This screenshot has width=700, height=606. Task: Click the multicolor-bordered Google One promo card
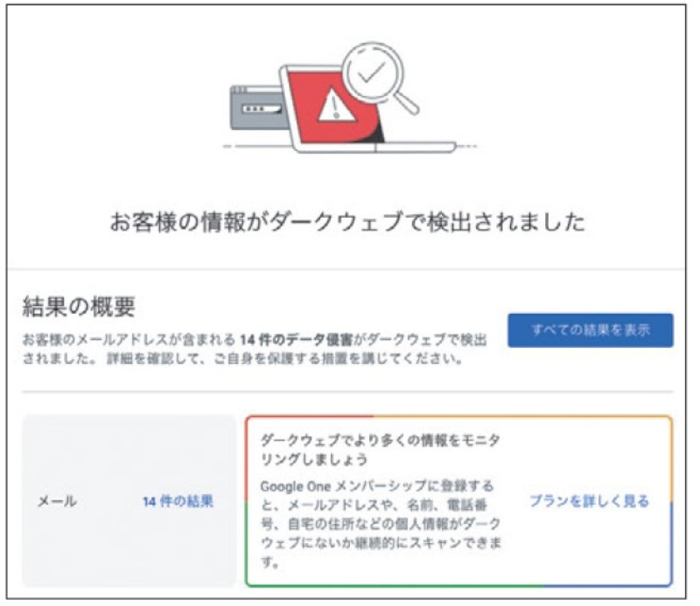458,501
